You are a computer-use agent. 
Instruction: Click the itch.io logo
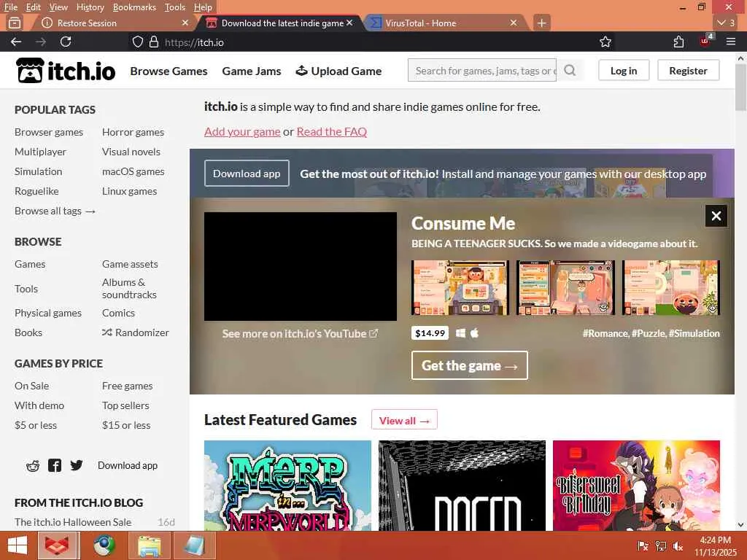click(x=66, y=71)
